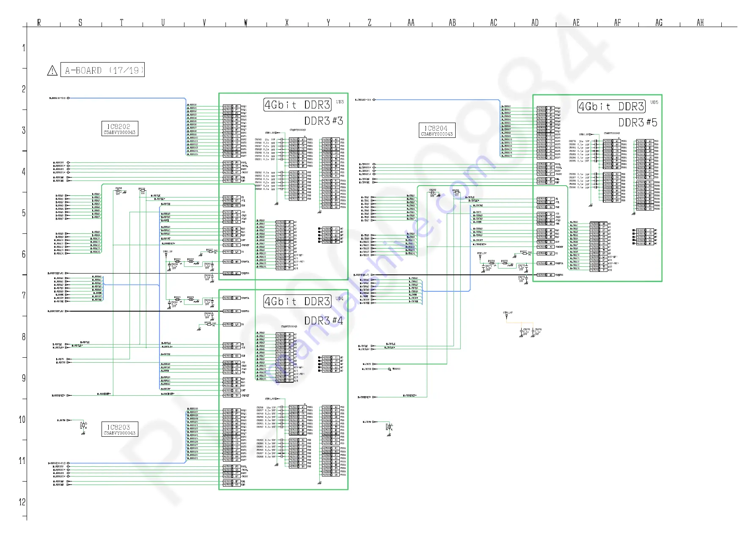Click column grid header Z
Image resolution: width=756 pixels, height=534 pixels.
pyautogui.click(x=370, y=23)
